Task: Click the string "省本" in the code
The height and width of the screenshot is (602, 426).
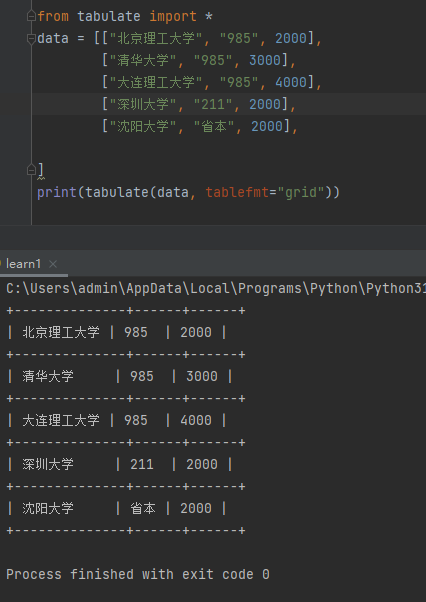Action: (x=214, y=126)
